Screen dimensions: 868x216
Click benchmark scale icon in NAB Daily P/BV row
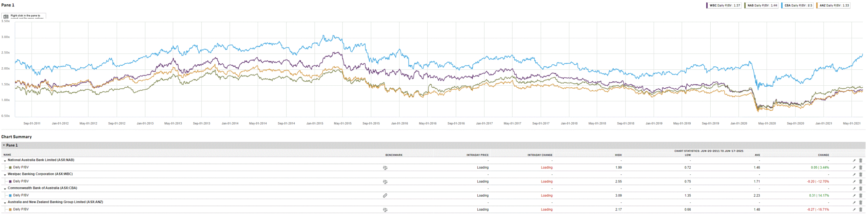(385, 168)
